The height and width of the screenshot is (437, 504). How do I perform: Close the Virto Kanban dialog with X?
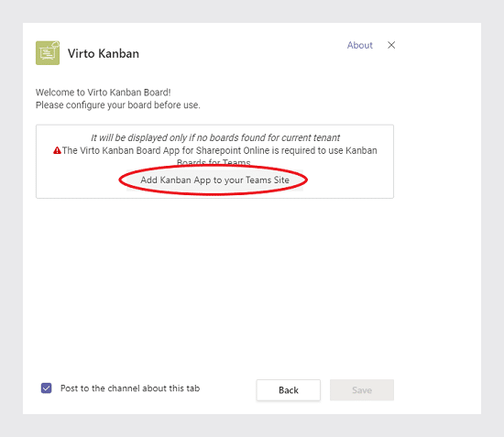coord(391,45)
